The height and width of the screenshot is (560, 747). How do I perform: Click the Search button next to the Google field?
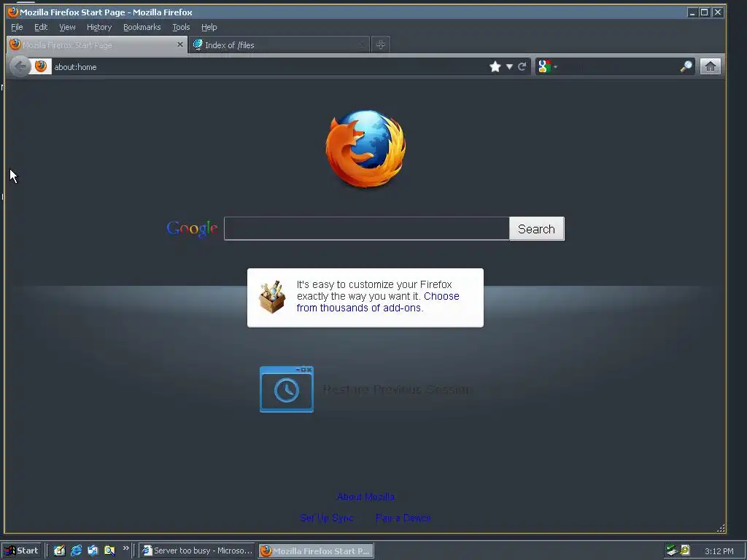[x=536, y=228]
